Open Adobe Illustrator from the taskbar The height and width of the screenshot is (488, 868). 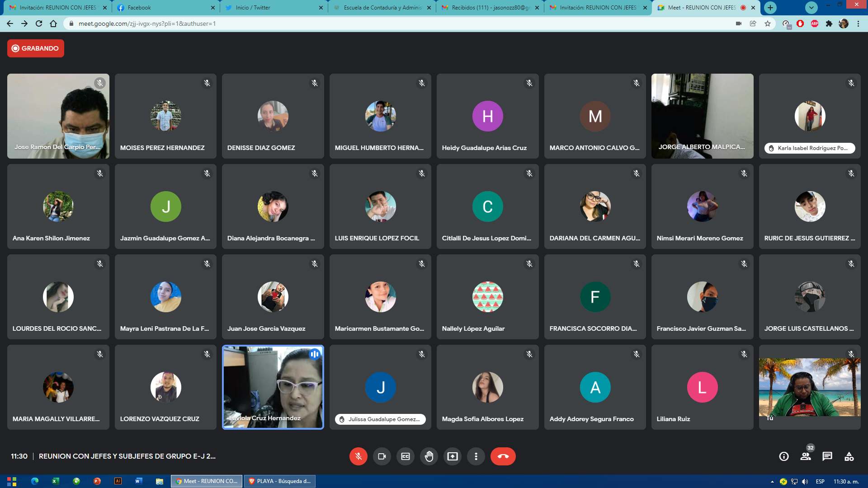pos(118,481)
